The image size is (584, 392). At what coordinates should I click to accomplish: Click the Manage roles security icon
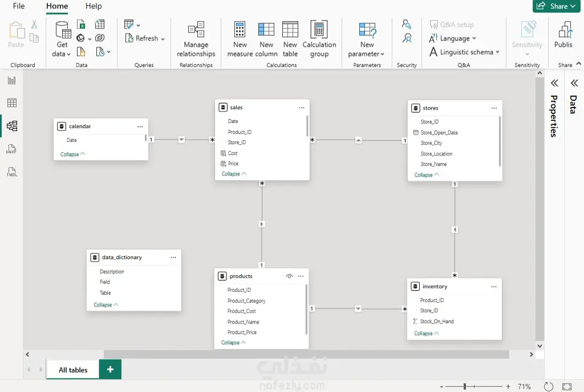[x=406, y=24]
